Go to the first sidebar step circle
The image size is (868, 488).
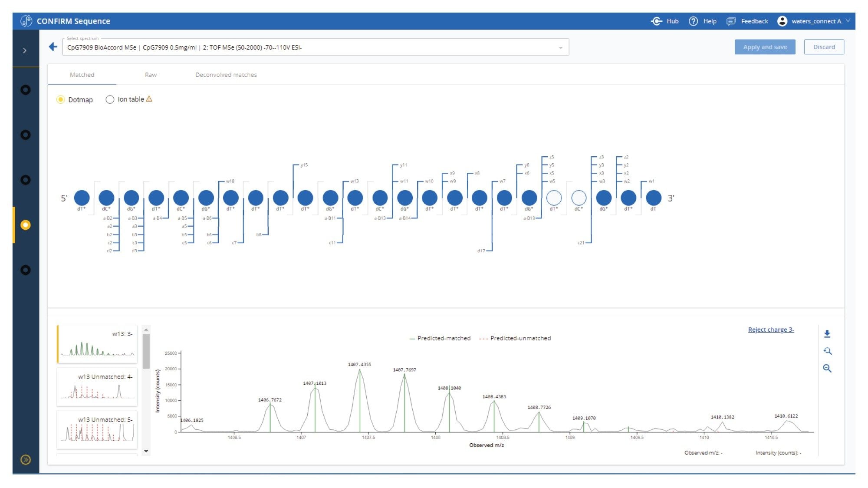pyautogui.click(x=26, y=90)
